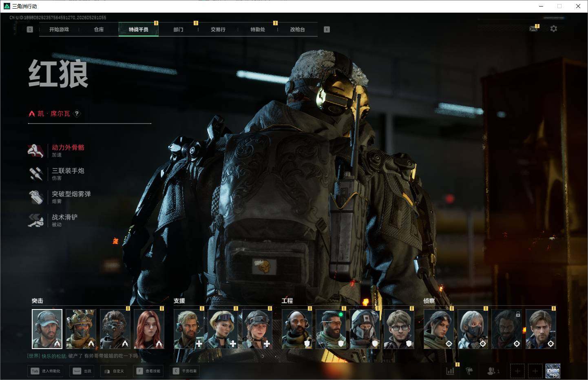Select the 突破型烟雾弹 skill icon
This screenshot has height=380, width=588.
click(x=36, y=197)
